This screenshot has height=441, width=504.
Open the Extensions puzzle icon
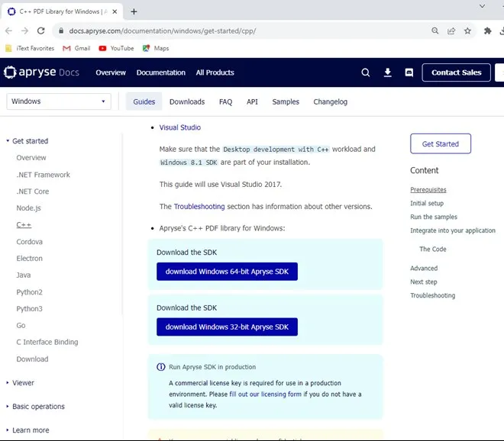coord(488,31)
